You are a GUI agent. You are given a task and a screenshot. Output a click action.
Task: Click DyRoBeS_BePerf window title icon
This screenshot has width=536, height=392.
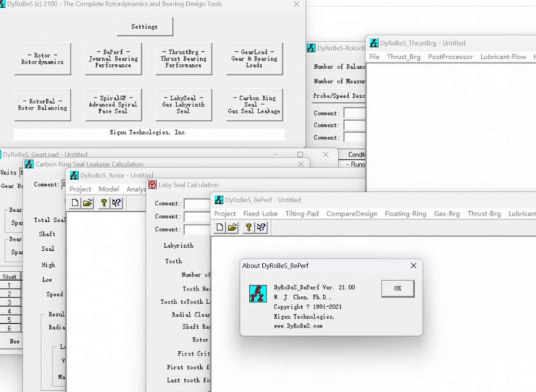(219, 200)
